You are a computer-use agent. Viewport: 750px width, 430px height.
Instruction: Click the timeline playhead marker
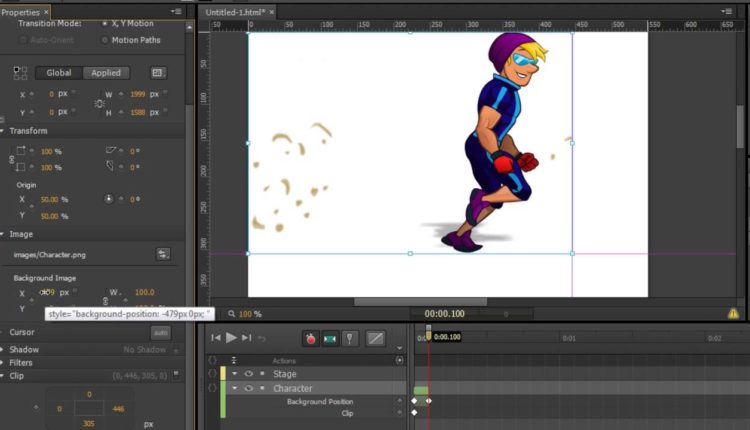coord(429,333)
